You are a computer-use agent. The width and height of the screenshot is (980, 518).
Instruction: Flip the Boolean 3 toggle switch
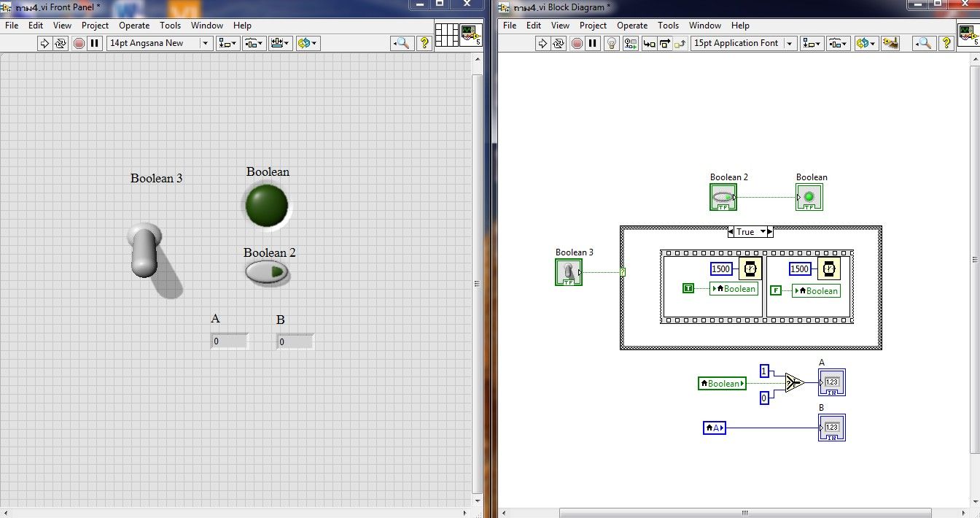(x=144, y=250)
